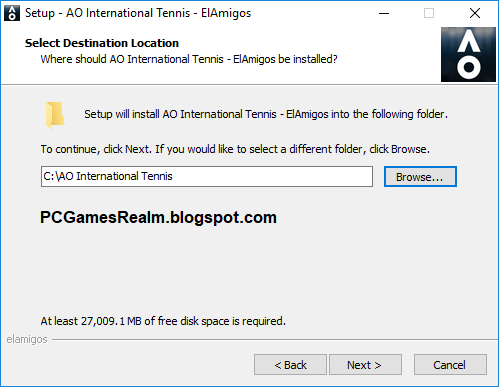Click the free disk space requirement text

(x=163, y=321)
